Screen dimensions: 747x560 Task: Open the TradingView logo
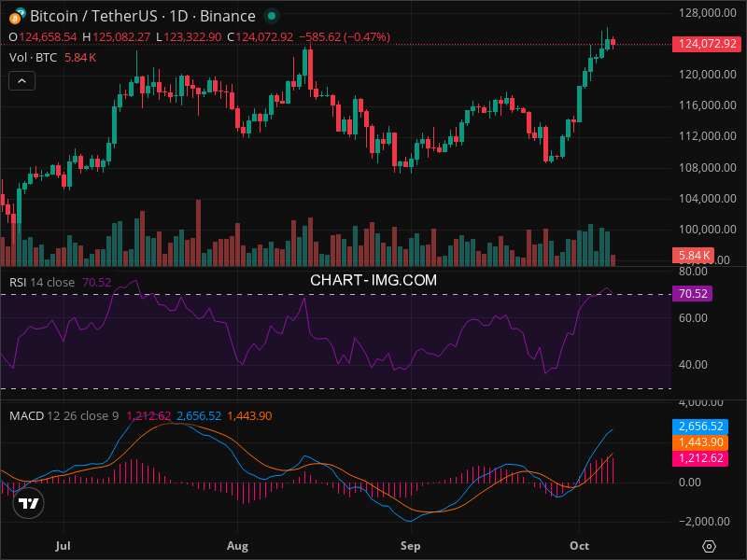(x=29, y=503)
